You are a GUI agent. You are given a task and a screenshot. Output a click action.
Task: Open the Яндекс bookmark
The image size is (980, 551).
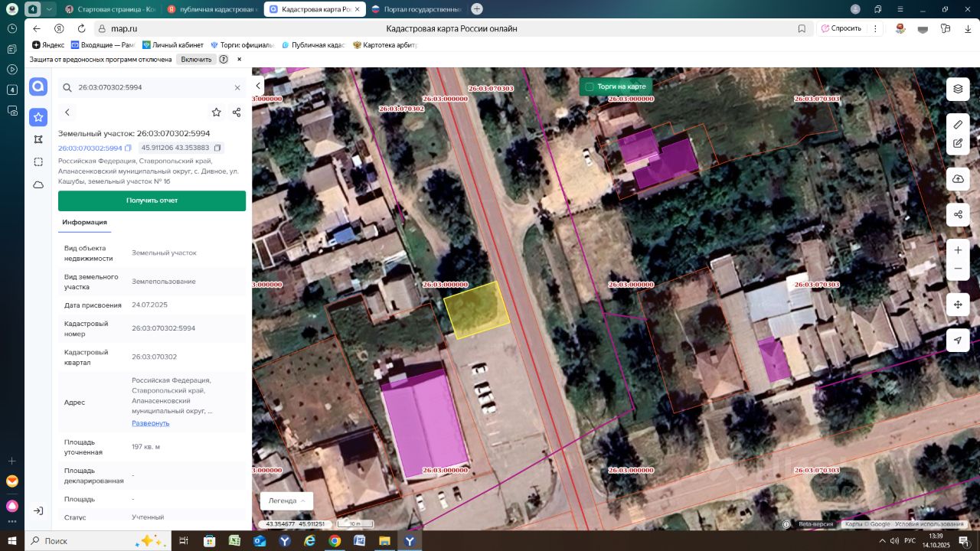pos(48,45)
